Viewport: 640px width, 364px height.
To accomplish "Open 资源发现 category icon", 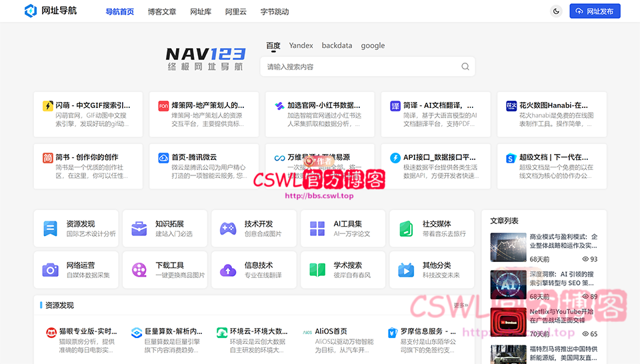I will [51, 229].
